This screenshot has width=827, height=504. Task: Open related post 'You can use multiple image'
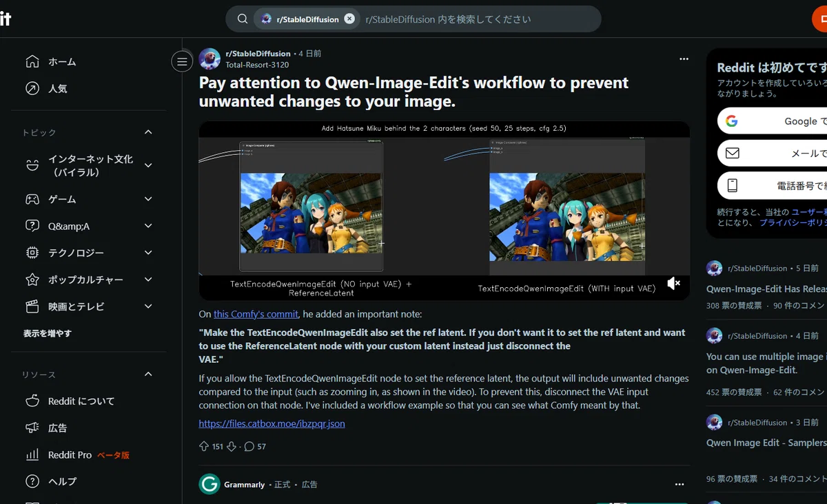[x=766, y=363]
